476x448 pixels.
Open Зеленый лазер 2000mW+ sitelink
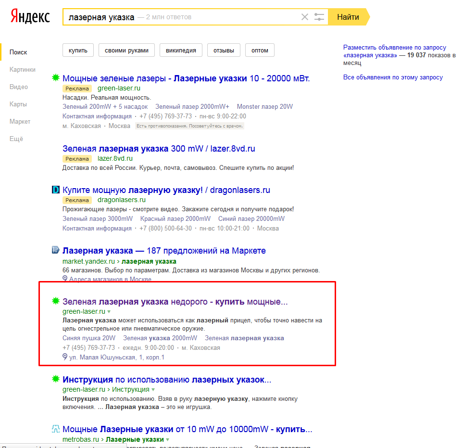(x=192, y=107)
